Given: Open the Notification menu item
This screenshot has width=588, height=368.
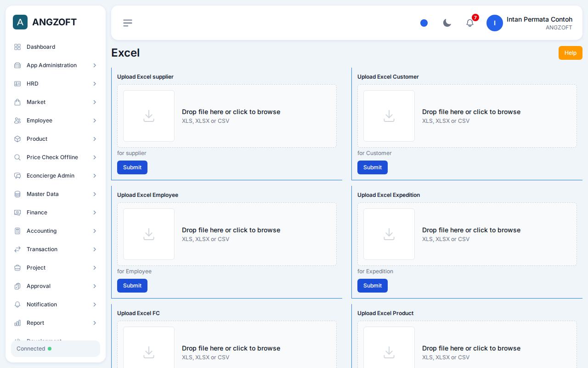Looking at the screenshot, I should [56, 305].
